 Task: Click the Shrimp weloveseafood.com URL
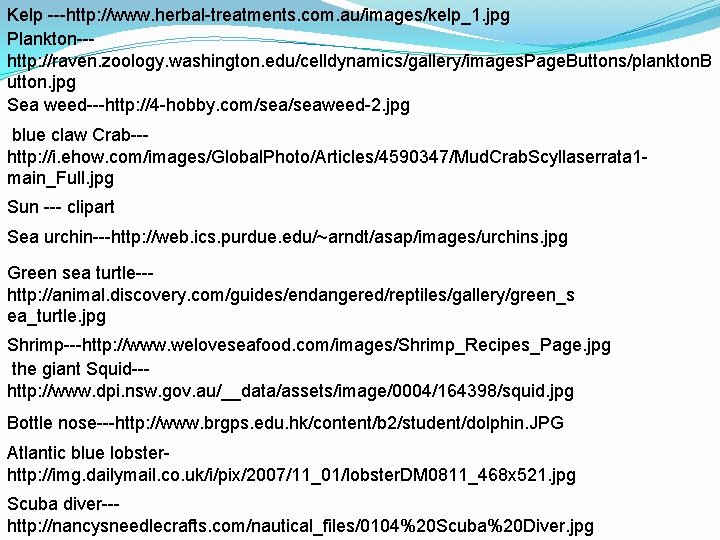(x=346, y=345)
